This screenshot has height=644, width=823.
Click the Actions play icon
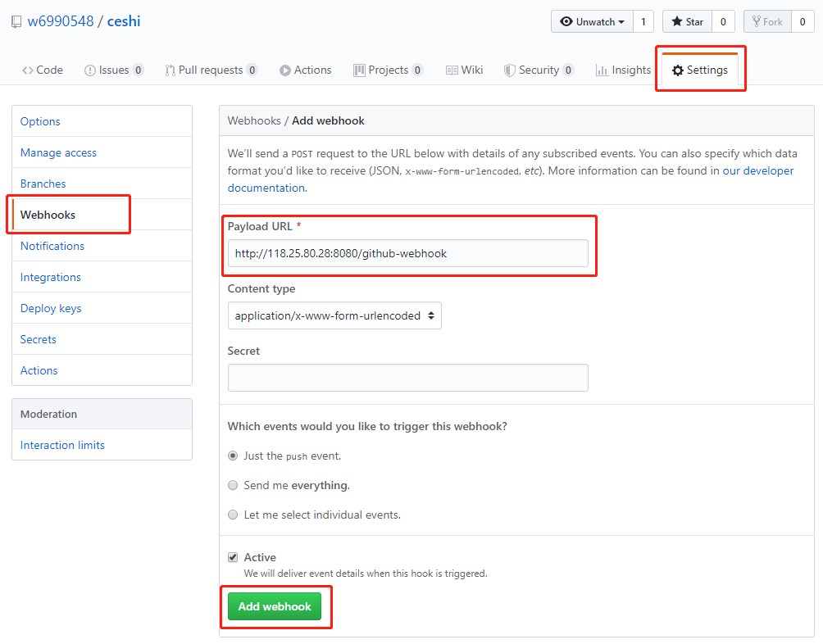point(285,70)
